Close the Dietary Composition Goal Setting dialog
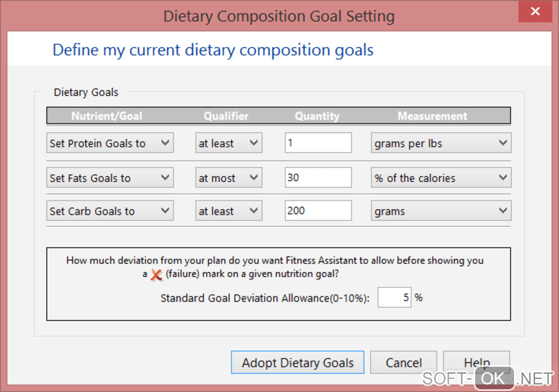The height and width of the screenshot is (392, 559). coord(535,11)
